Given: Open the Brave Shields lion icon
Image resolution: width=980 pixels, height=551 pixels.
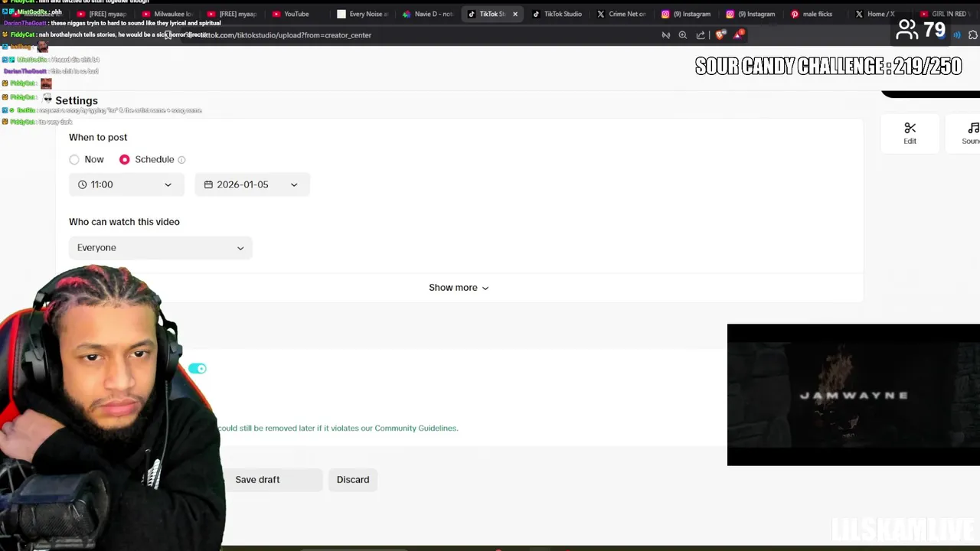Looking at the screenshot, I should coord(720,34).
